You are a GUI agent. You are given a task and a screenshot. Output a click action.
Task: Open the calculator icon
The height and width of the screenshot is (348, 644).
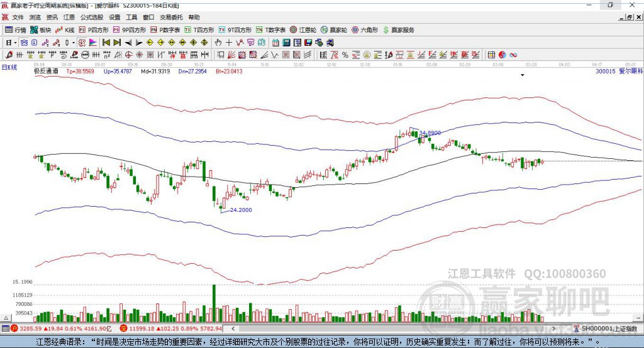pyautogui.click(x=286, y=43)
